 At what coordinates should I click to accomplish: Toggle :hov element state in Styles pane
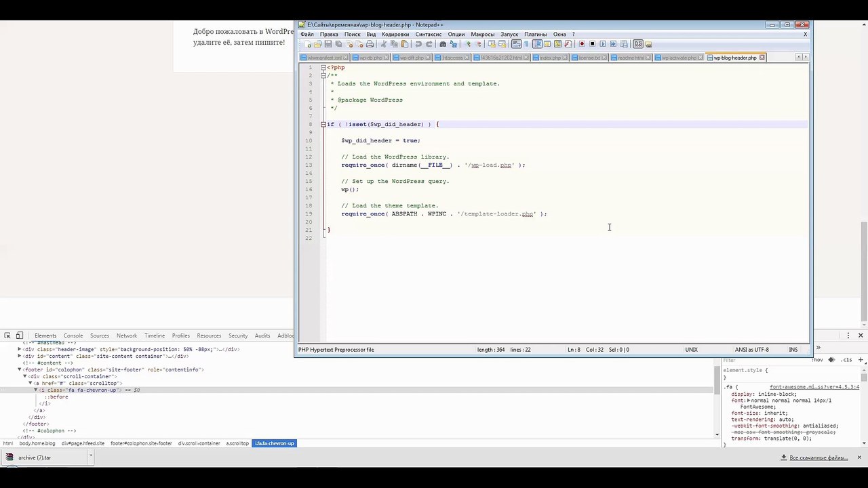point(818,360)
